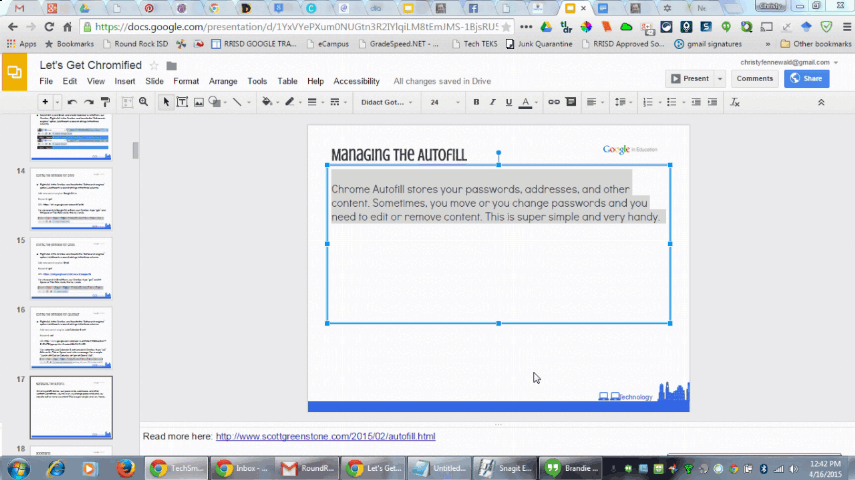Open Other bookmarks folder
This screenshot has height=480, width=855.
coord(816,44)
